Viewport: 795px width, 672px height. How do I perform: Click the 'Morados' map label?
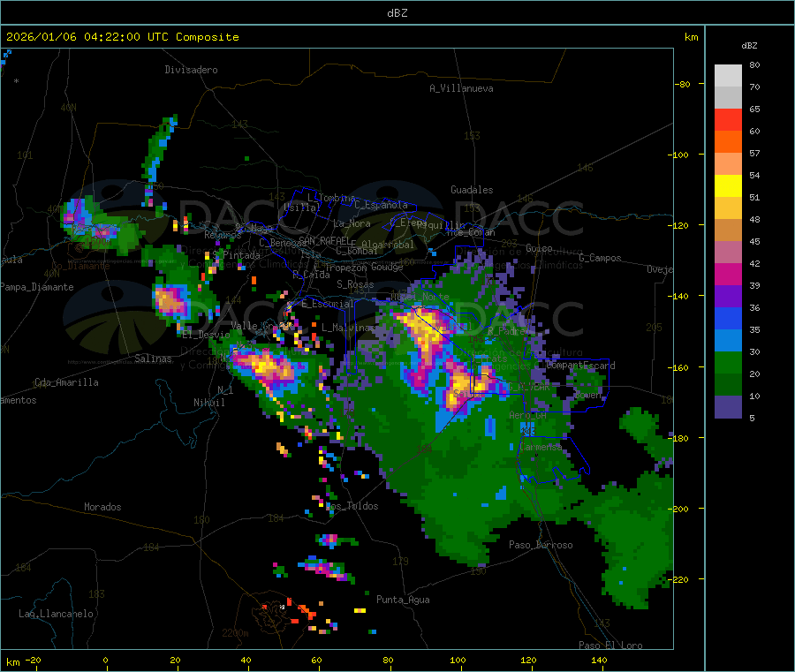click(102, 507)
